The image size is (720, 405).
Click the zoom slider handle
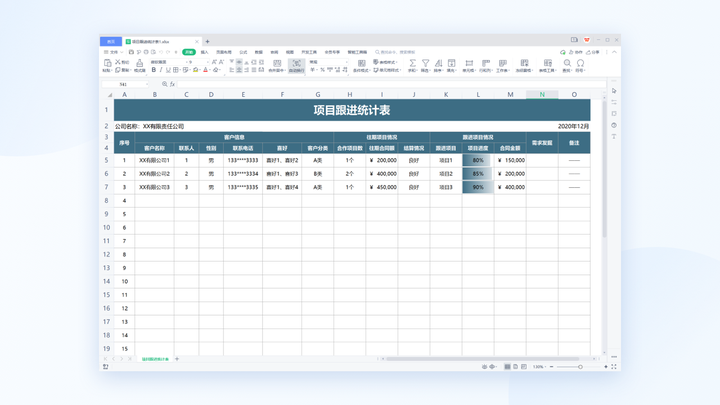(x=580, y=366)
